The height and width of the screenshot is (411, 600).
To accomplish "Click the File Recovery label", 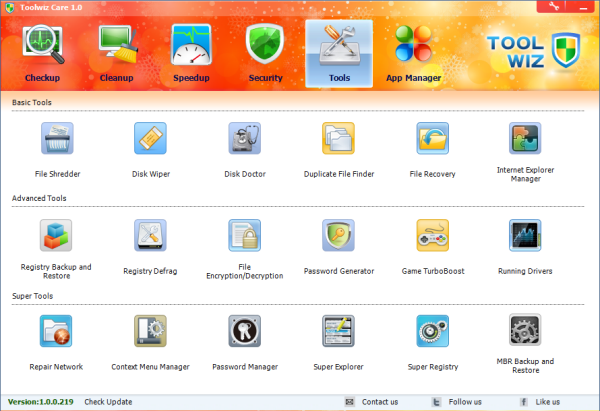I will (x=432, y=174).
